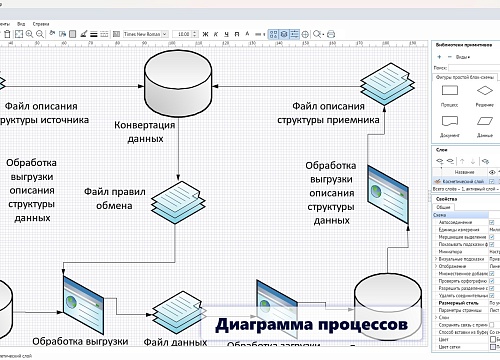Screen dimensions: 500x360
Task: Switch to the Общие properties tab
Action: coord(443,207)
